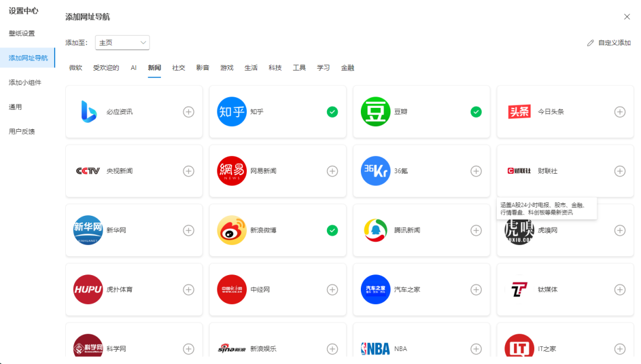
Task: Switch to the 学习 category tab
Action: (x=323, y=68)
